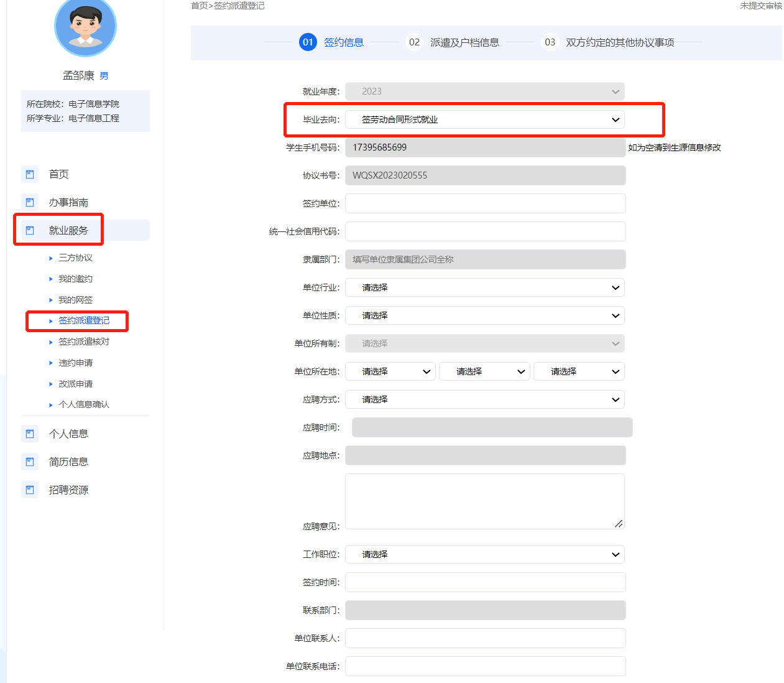Image resolution: width=784 pixels, height=683 pixels.
Task: Click the 首页 sidebar icon
Action: click(x=29, y=174)
